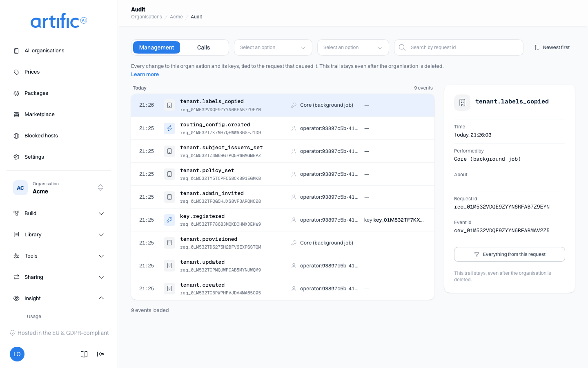Click the AC organisation badge
Screen dimensions: 588x368
point(20,188)
